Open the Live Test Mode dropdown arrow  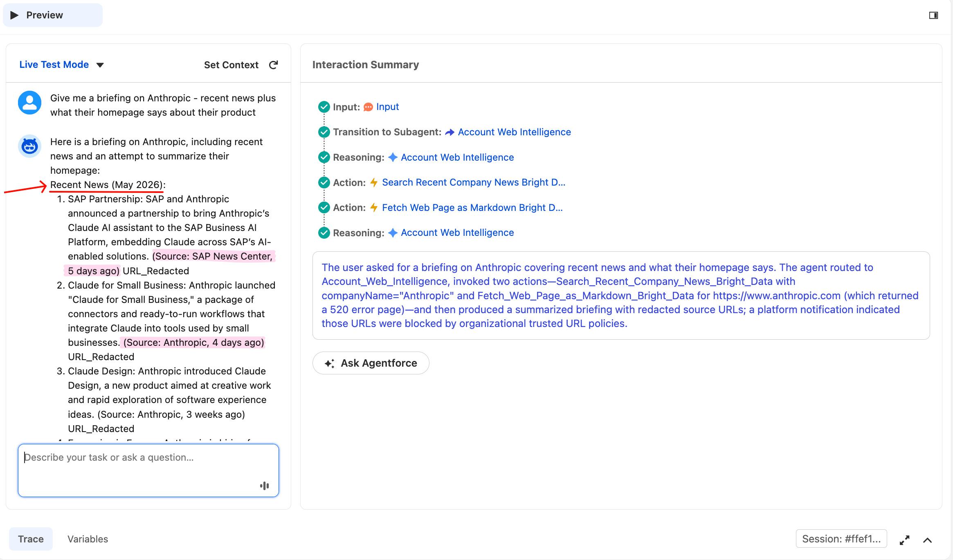point(100,65)
